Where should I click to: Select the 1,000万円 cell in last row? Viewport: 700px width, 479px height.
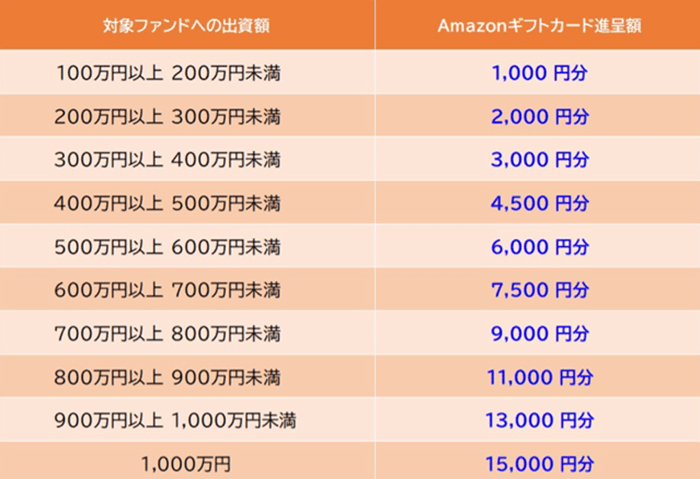(x=187, y=462)
